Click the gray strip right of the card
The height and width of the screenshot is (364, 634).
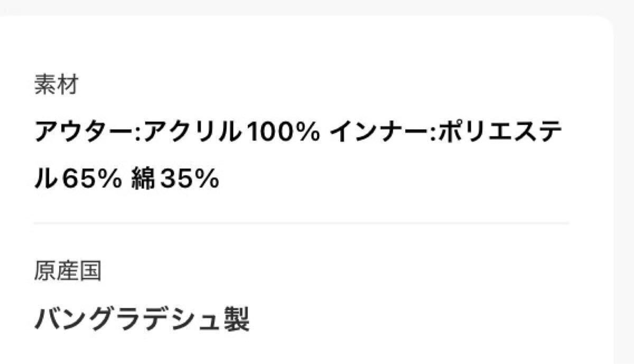point(624,185)
